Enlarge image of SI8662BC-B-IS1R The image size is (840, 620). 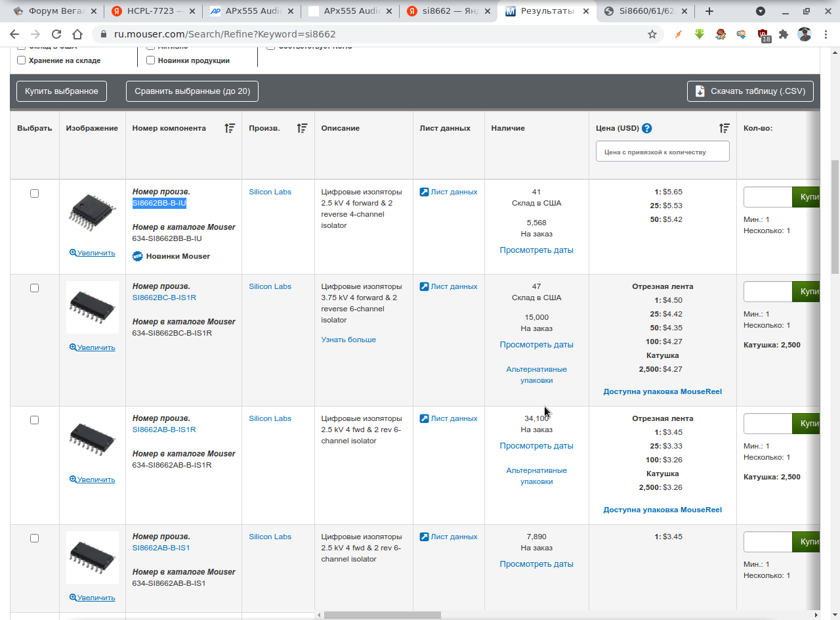pos(92,347)
